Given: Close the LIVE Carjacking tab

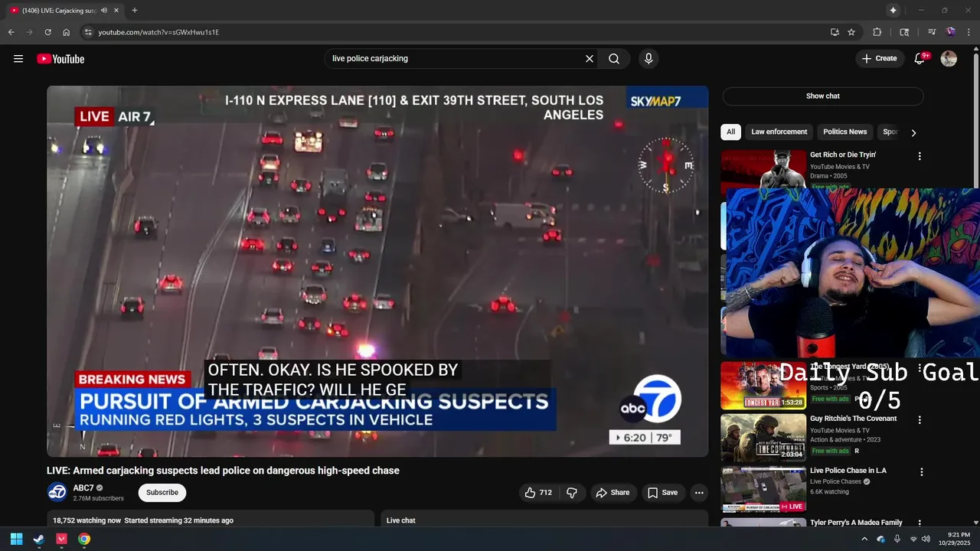Looking at the screenshot, I should [x=116, y=11].
